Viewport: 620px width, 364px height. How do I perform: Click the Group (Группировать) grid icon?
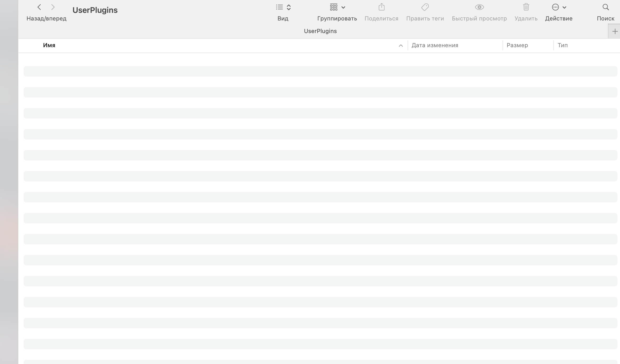click(334, 7)
